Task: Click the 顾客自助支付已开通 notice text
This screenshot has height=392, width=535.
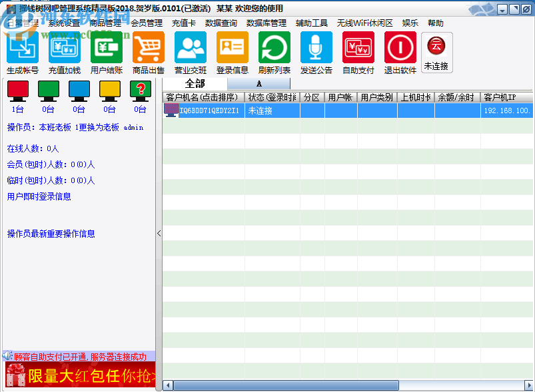Action: click(80, 357)
